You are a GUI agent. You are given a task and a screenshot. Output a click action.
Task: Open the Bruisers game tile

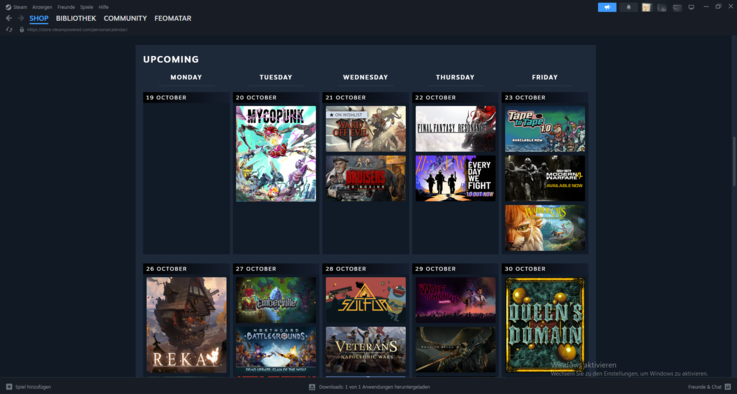point(366,178)
